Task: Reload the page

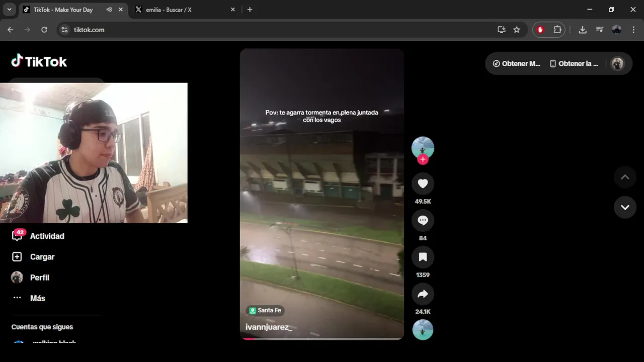Action: point(44,30)
